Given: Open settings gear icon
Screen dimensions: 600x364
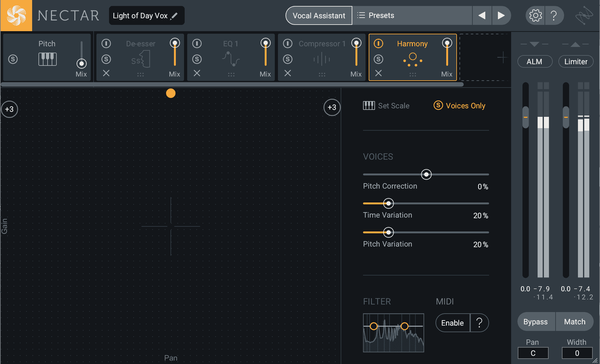Looking at the screenshot, I should [x=535, y=15].
